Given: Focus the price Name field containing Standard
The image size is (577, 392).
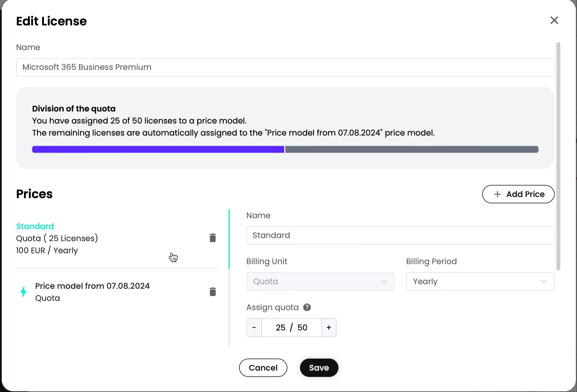Looking at the screenshot, I should pyautogui.click(x=400, y=236).
